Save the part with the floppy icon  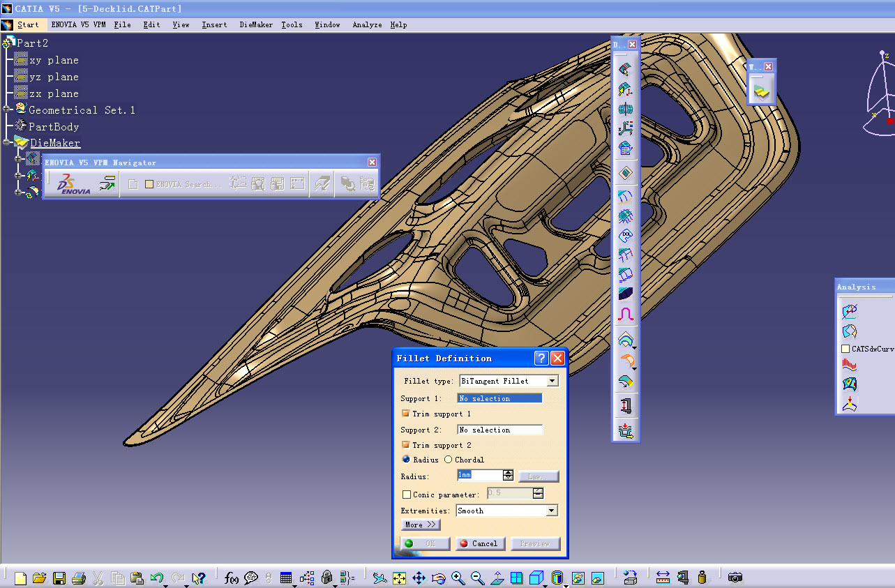pyautogui.click(x=59, y=578)
